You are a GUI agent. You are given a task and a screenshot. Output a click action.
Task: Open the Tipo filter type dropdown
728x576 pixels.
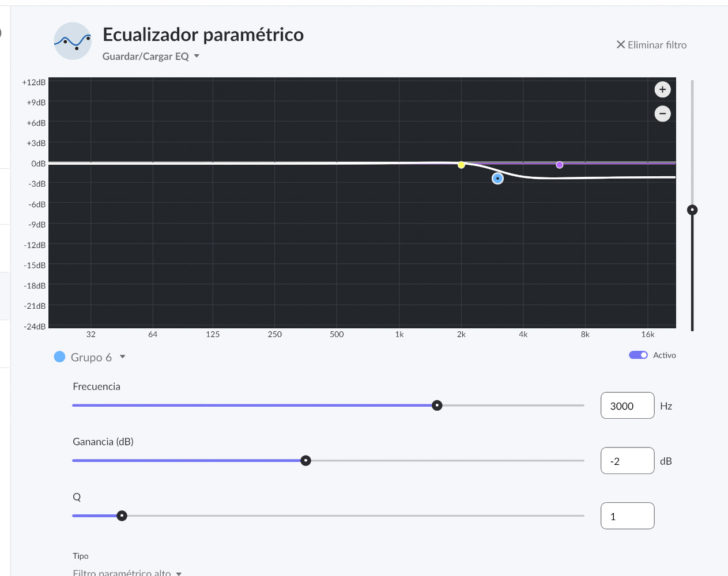[x=127, y=573]
